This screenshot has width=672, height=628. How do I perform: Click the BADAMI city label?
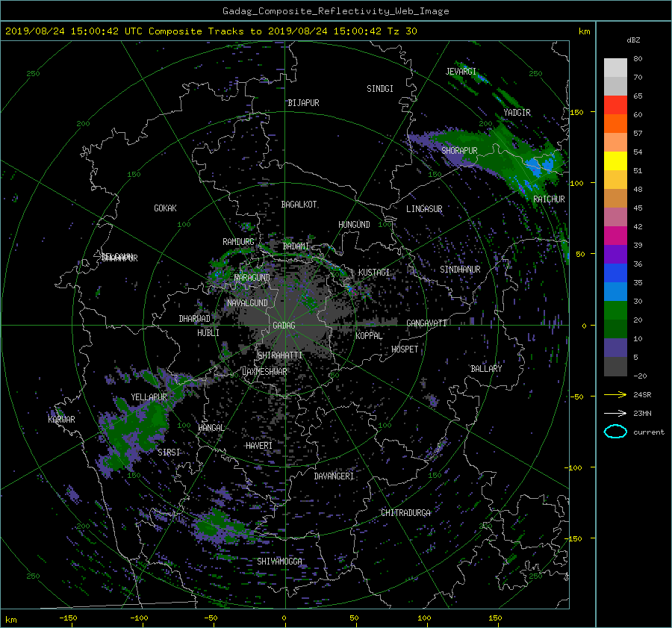click(x=296, y=246)
